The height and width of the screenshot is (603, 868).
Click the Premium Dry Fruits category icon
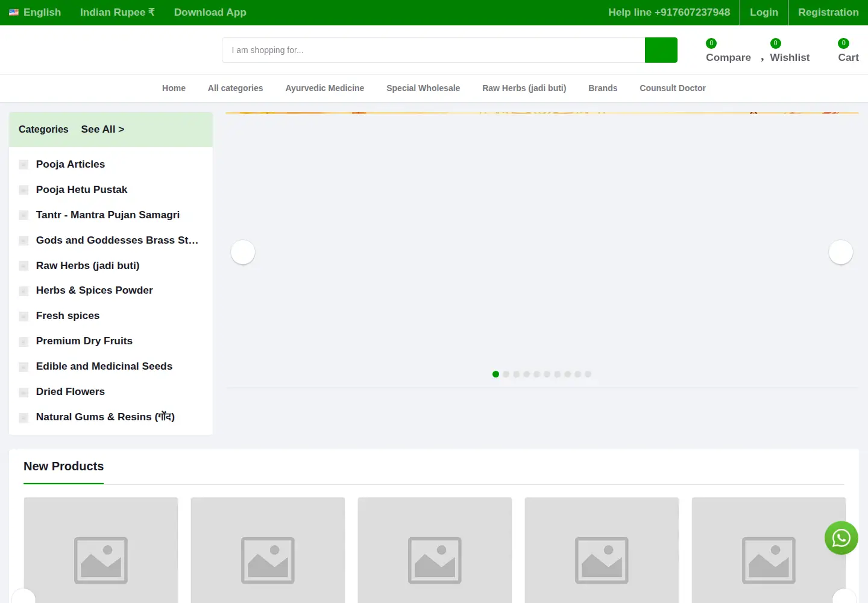24,341
